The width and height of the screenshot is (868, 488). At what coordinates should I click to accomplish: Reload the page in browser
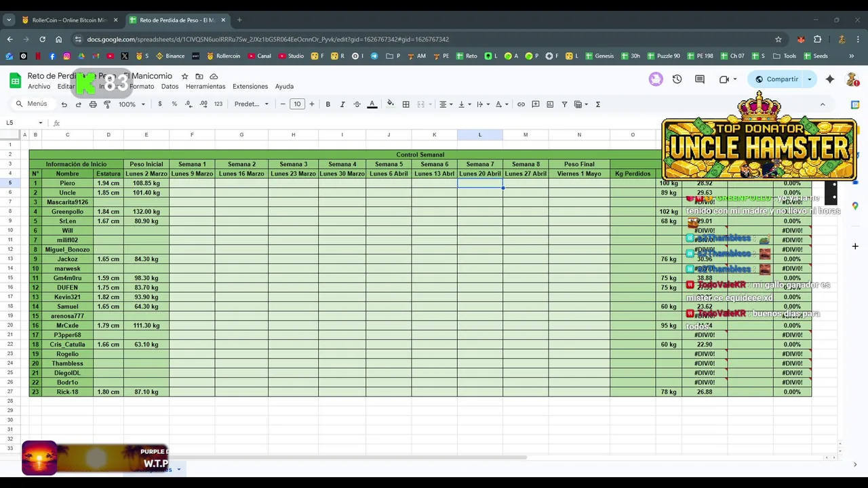pos(42,39)
